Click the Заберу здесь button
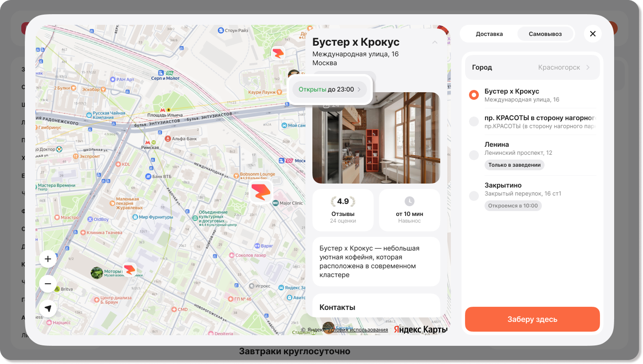Image resolution: width=643 pixels, height=364 pixels. [533, 319]
